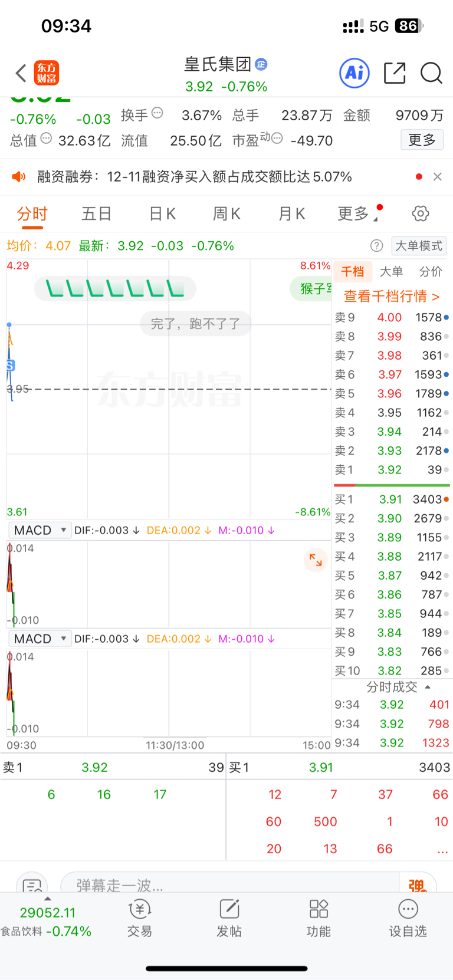Screen dimensions: 453x980
Task: Select the 大单 tab
Action: 391,271
